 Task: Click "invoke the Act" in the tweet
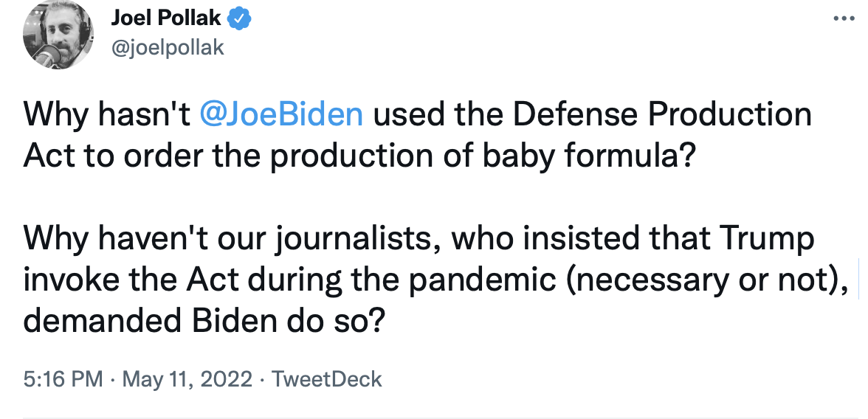(131, 281)
